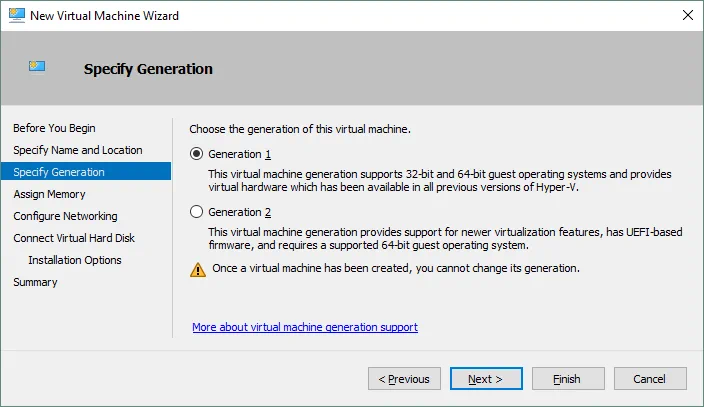Open the Specify Name and Location step

[78, 150]
